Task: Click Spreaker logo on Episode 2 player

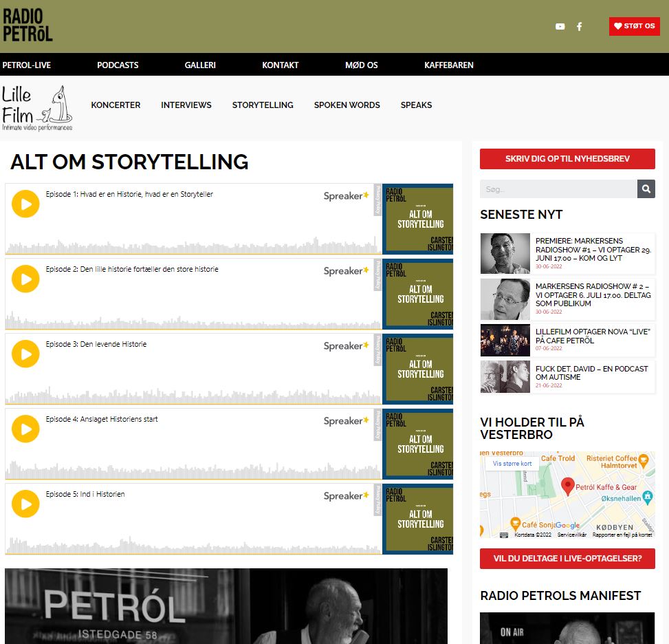Action: tap(346, 271)
